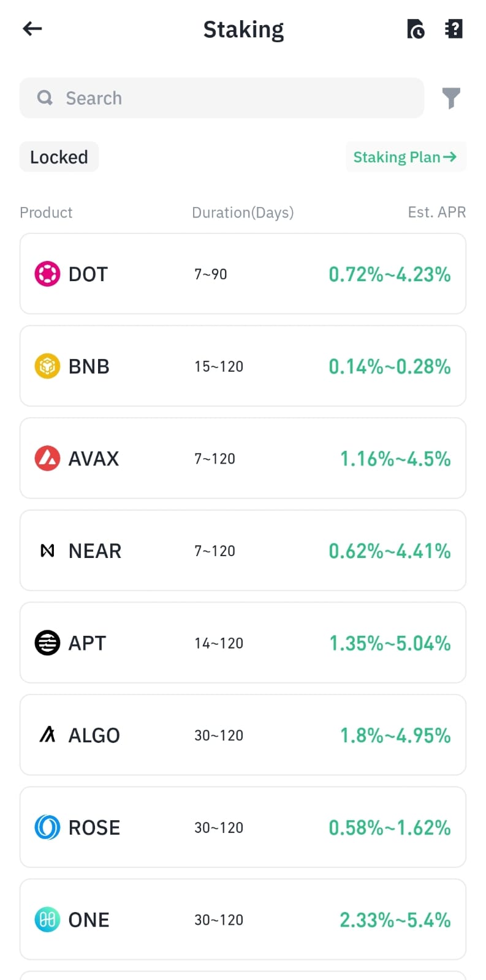
Task: Open DOT 0.72%~4.23% APR product
Action: [243, 274]
